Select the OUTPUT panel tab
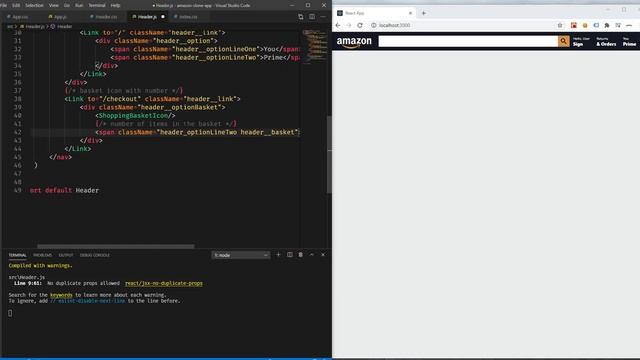This screenshot has width=640, height=360. coord(66,255)
